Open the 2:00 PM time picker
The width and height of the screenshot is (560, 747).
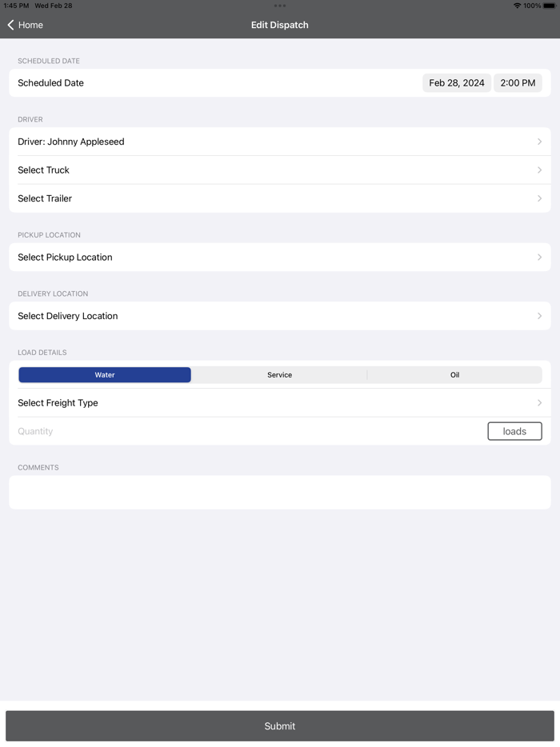pyautogui.click(x=518, y=82)
